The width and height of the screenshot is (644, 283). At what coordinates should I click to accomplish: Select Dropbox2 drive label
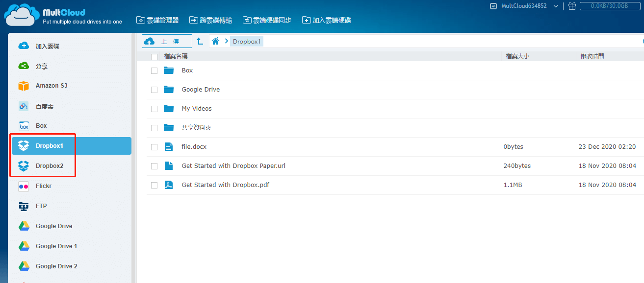[50, 166]
